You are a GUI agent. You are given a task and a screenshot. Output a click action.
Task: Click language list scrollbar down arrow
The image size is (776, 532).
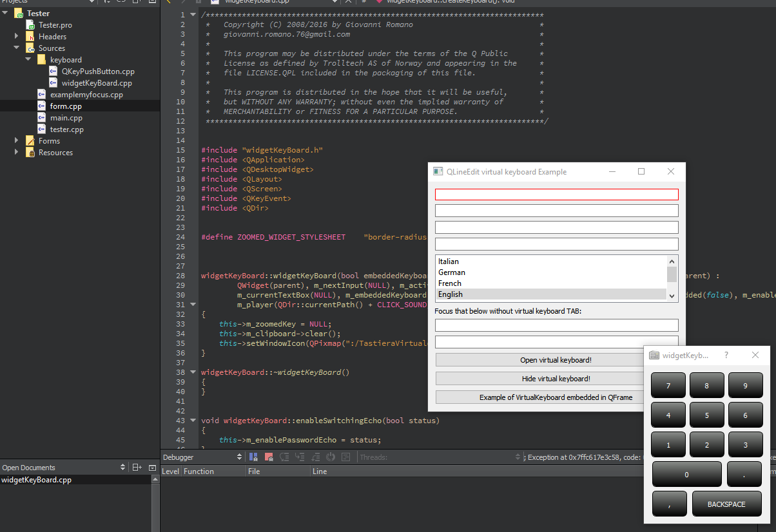tap(672, 295)
